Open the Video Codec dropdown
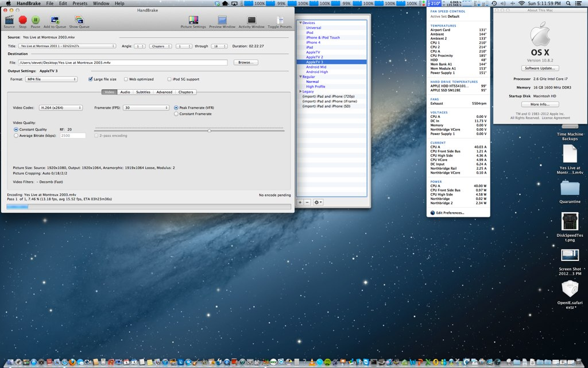Viewport: 588px width, 368px height. point(61,108)
